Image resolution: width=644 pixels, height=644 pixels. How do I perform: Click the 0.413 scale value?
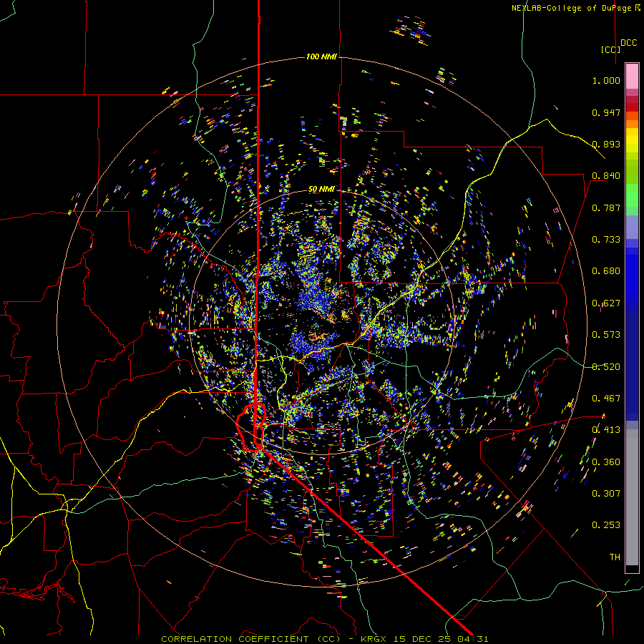click(x=606, y=430)
